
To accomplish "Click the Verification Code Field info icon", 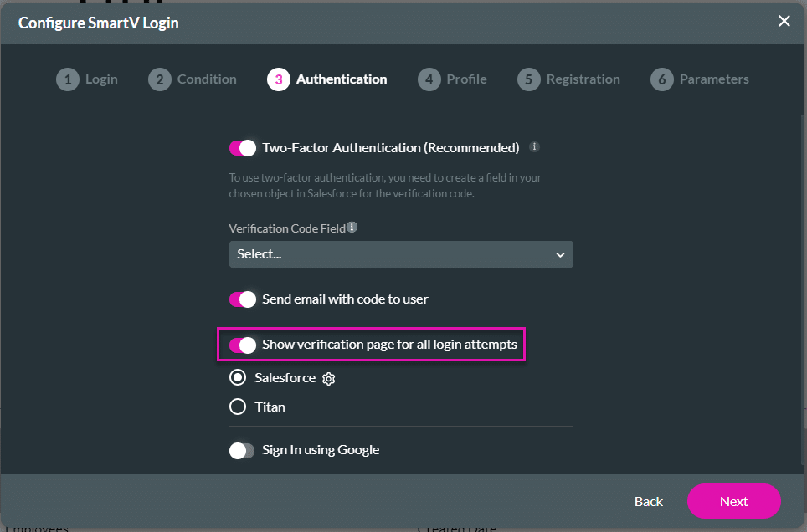I will [352, 228].
